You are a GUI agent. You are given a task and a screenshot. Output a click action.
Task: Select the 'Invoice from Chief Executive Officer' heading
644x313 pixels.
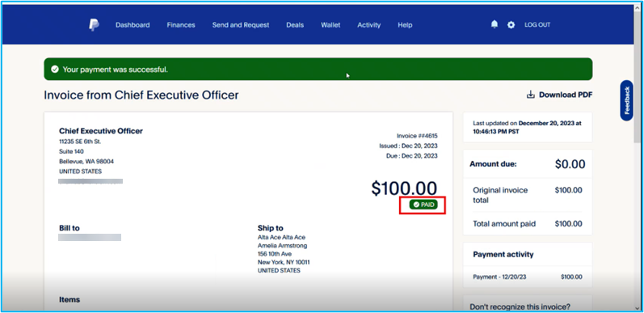(141, 95)
